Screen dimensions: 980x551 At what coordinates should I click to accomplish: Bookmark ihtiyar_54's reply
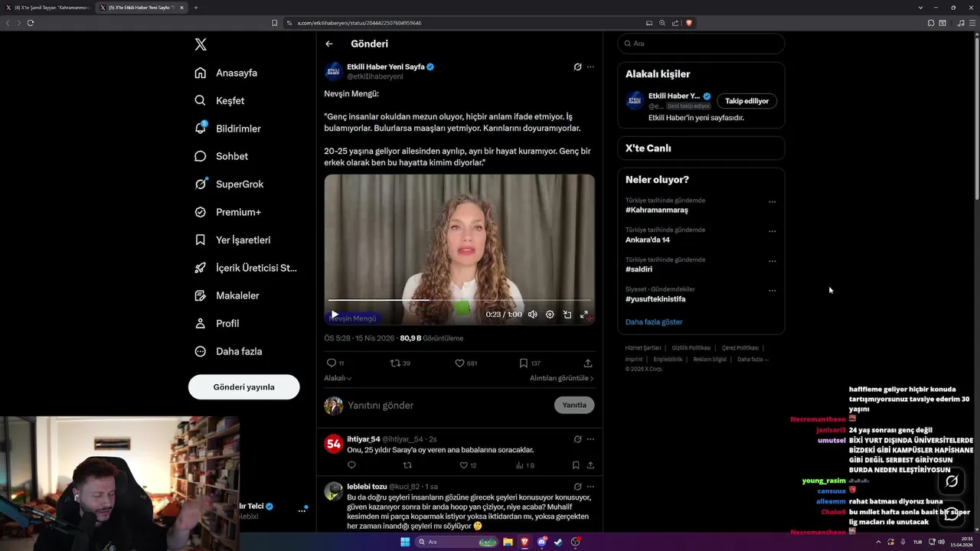pos(576,465)
